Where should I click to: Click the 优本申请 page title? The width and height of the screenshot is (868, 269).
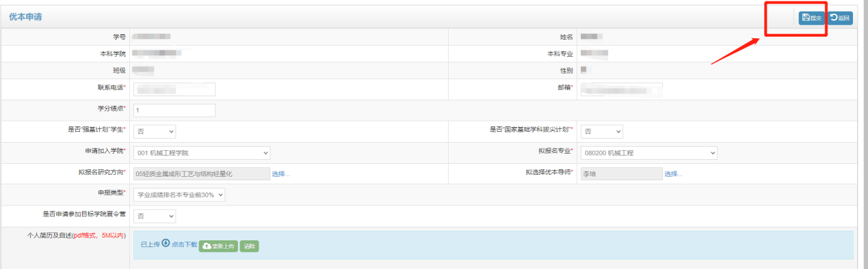[25, 17]
